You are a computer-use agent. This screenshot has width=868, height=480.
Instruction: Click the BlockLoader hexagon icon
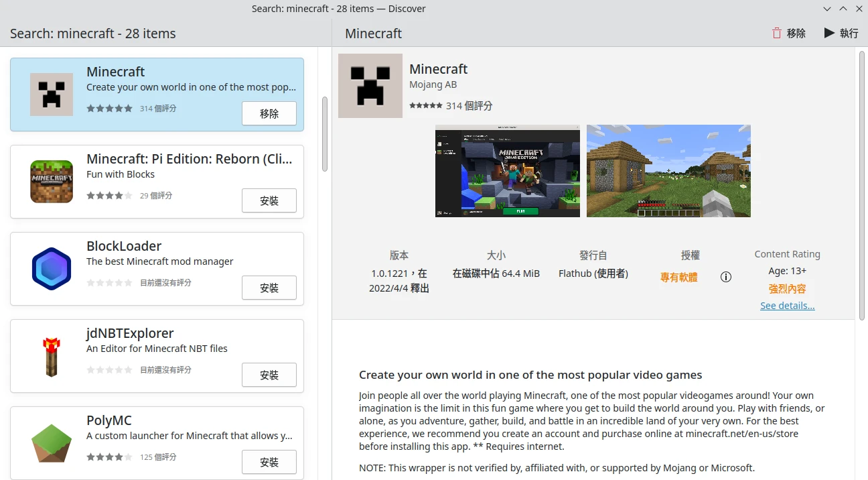pos(52,269)
